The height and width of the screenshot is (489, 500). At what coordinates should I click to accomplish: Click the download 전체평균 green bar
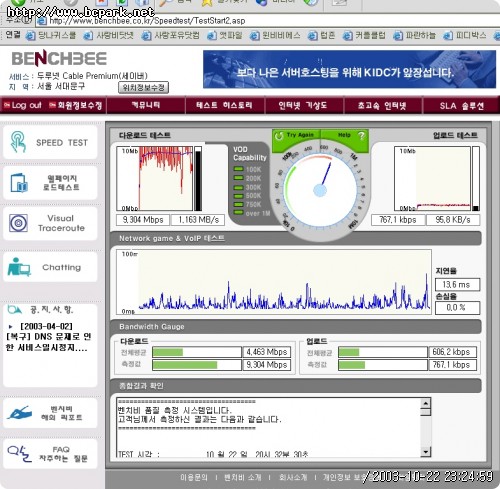pos(168,352)
